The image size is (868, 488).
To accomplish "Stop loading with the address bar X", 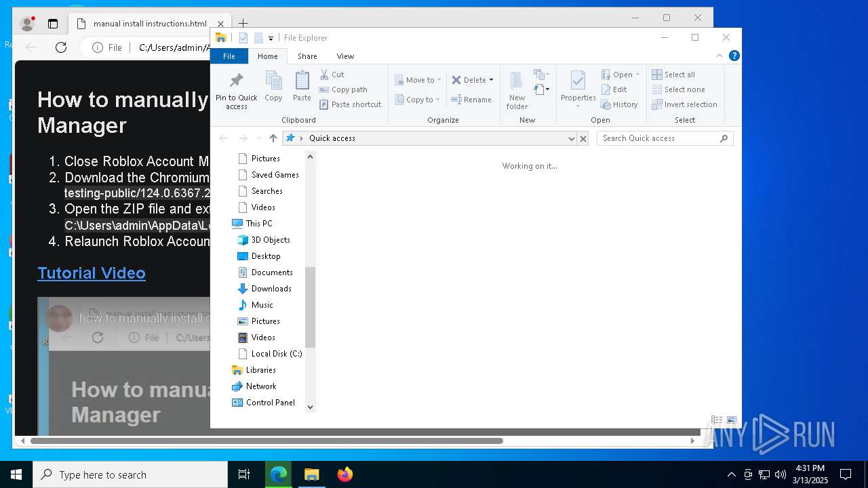I will (x=583, y=138).
